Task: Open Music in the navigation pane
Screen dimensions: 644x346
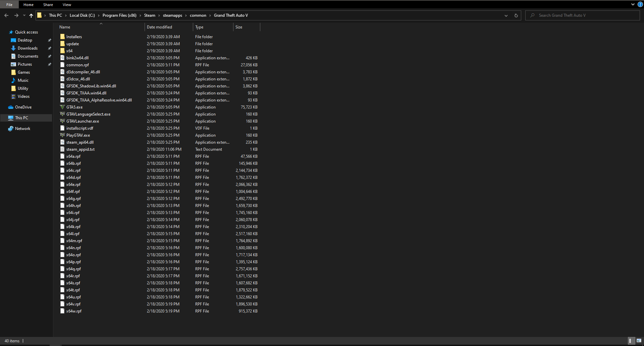Action: [23, 80]
